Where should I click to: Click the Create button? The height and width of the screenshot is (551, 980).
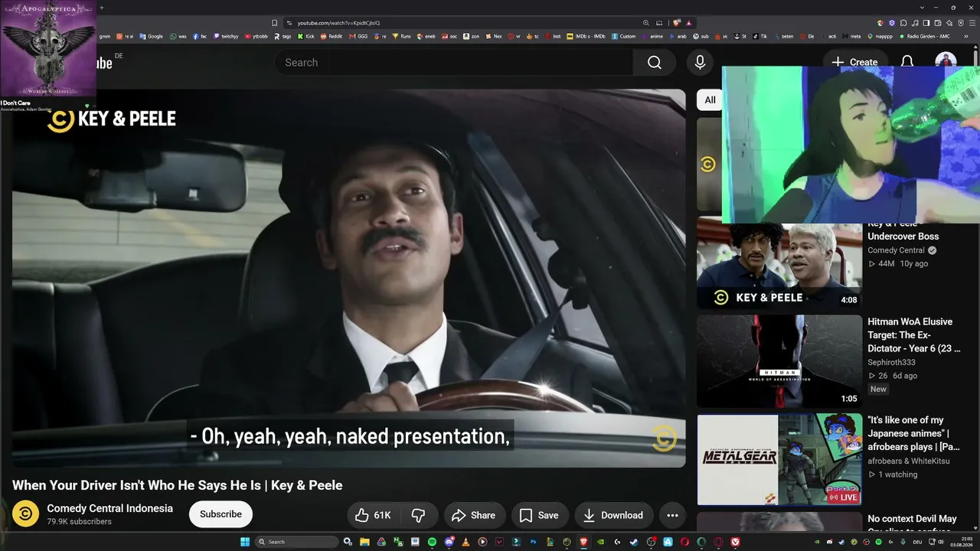point(854,62)
